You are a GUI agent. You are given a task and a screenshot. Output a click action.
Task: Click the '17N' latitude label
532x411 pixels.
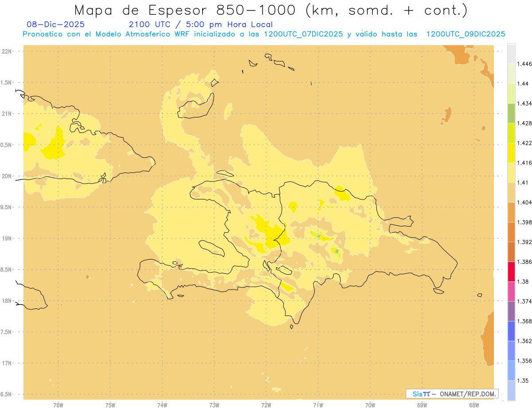click(7, 363)
